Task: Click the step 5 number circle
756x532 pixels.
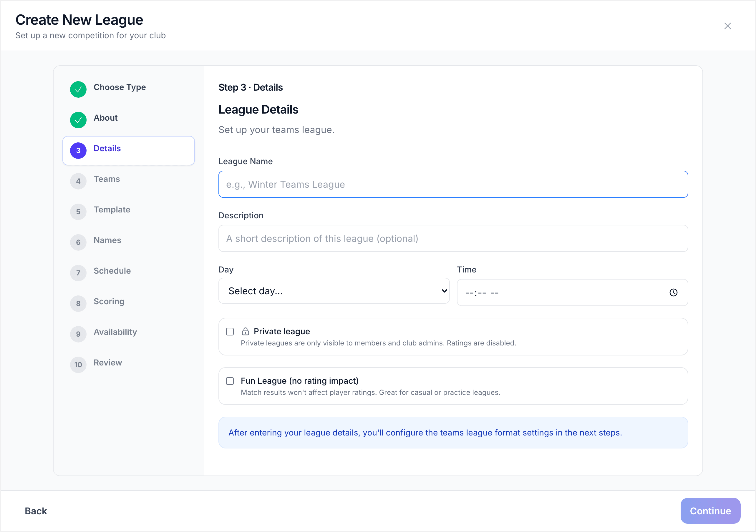Action: click(78, 212)
